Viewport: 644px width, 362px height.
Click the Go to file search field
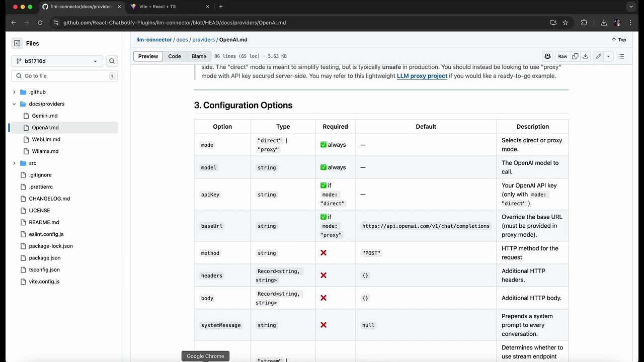(x=60, y=76)
